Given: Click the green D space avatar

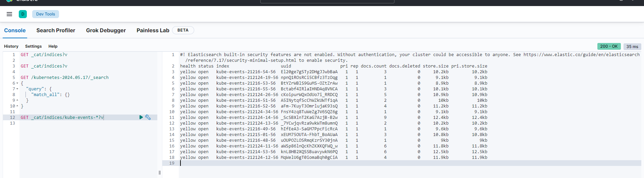Looking at the screenshot, I should coord(23,14).
